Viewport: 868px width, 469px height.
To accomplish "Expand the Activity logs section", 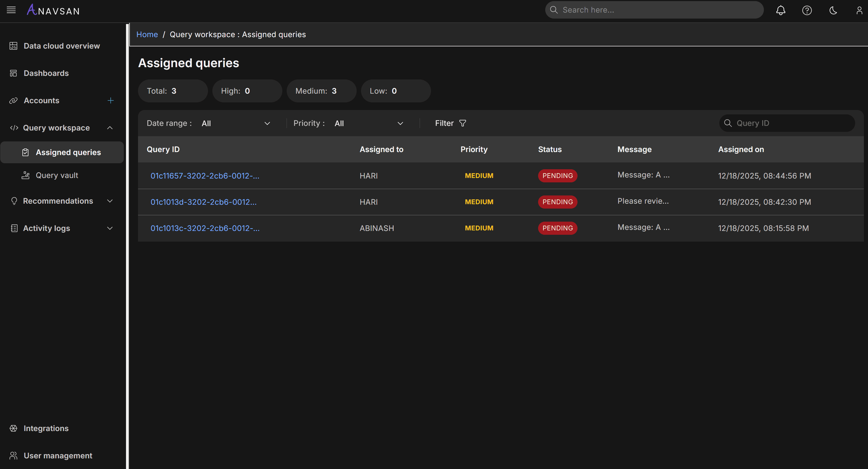I will coord(110,228).
